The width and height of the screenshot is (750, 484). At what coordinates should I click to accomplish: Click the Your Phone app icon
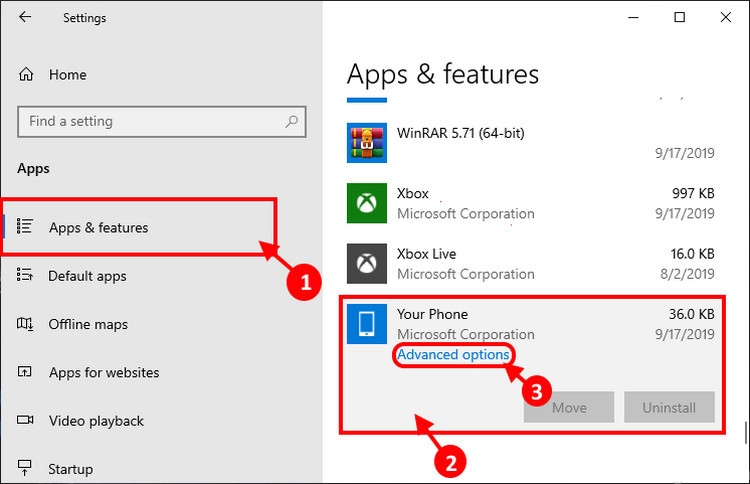(x=367, y=324)
